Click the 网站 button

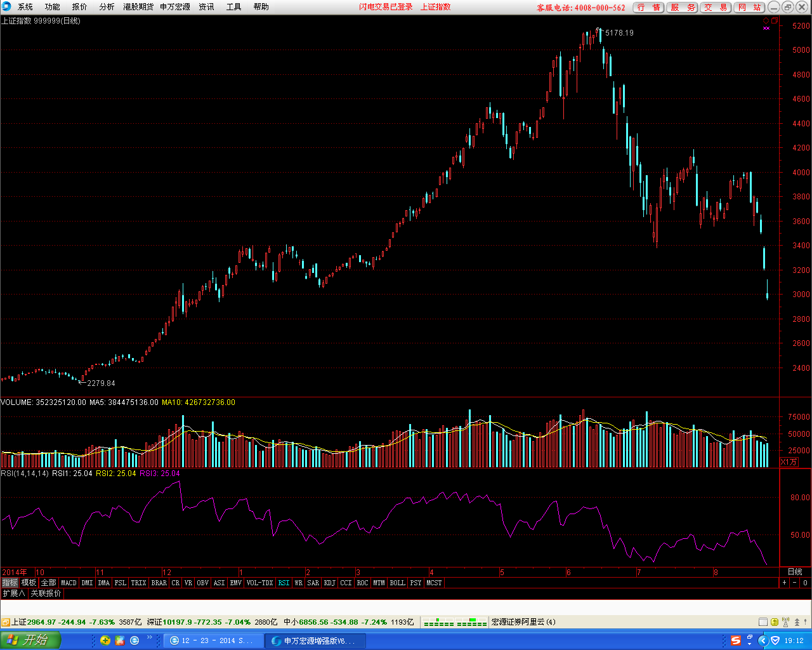749,8
